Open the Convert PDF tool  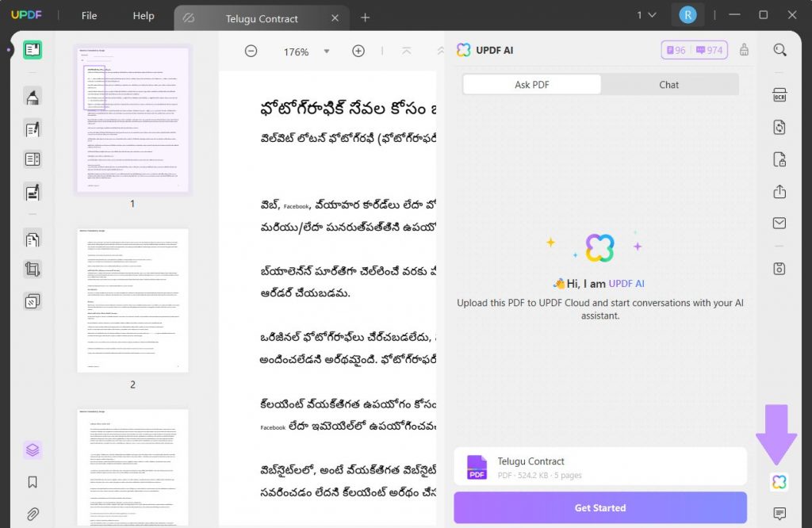(779, 127)
